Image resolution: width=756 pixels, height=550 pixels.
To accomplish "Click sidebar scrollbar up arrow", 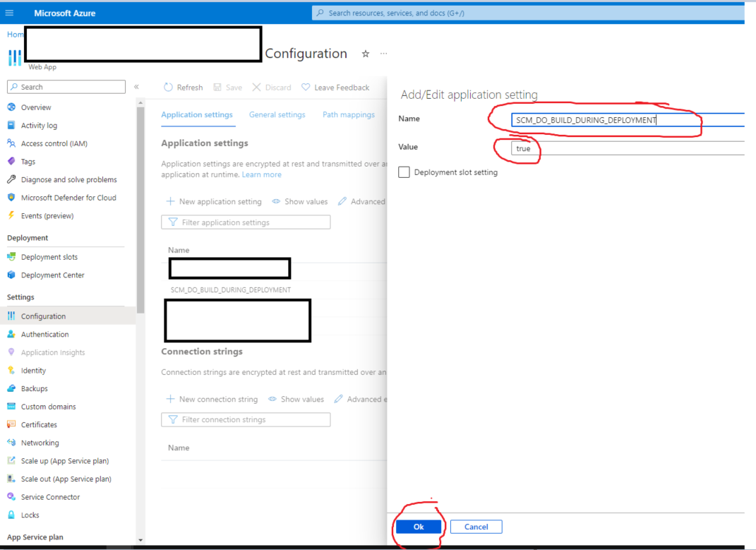I will [140, 103].
